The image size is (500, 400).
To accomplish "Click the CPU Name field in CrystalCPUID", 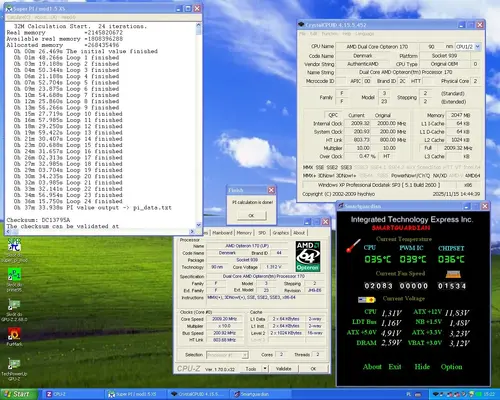I will [377, 47].
